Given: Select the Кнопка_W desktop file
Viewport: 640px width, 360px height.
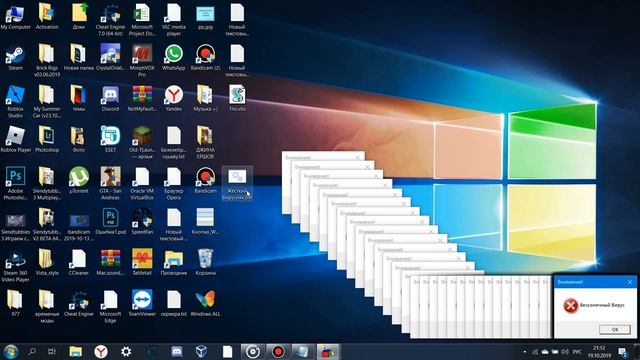Looking at the screenshot, I should click(x=205, y=221).
